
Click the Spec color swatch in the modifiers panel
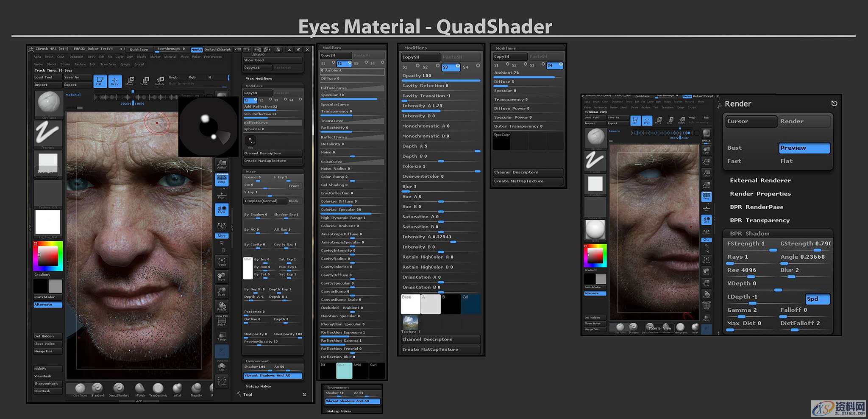point(344,371)
